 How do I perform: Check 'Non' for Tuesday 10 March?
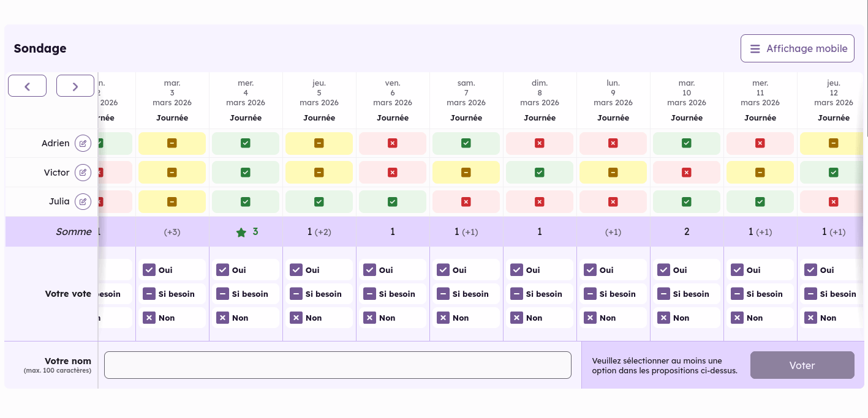663,318
